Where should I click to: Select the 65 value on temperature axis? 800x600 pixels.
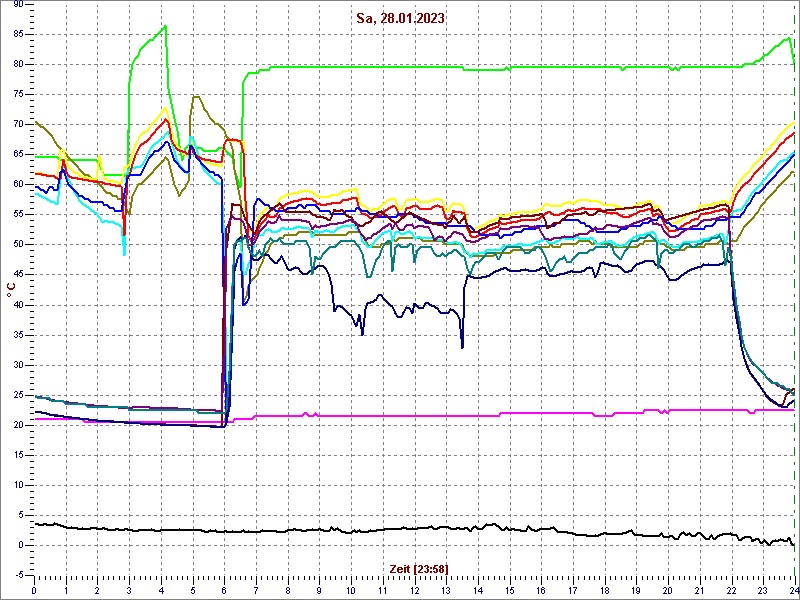tap(17, 155)
